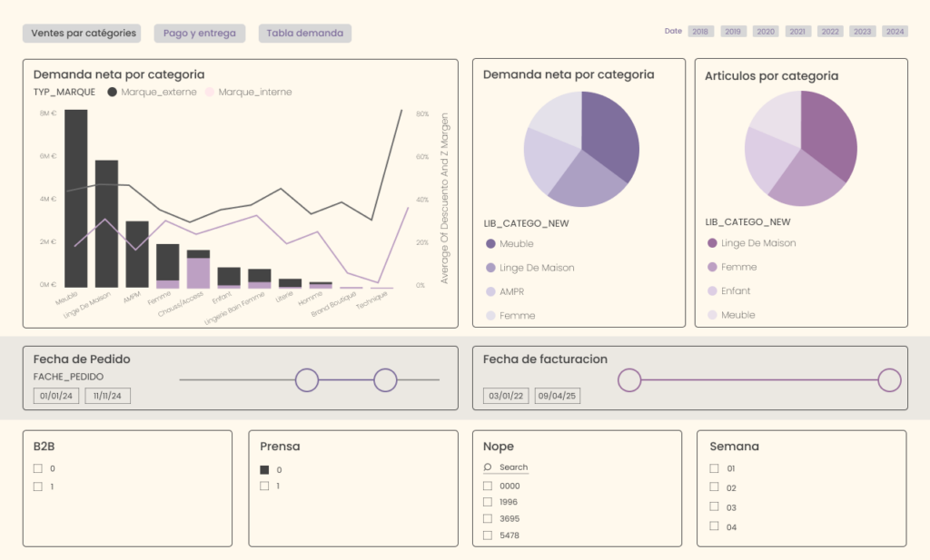Click the Marque_externe legend dot
The height and width of the screenshot is (560, 930).
[x=112, y=92]
